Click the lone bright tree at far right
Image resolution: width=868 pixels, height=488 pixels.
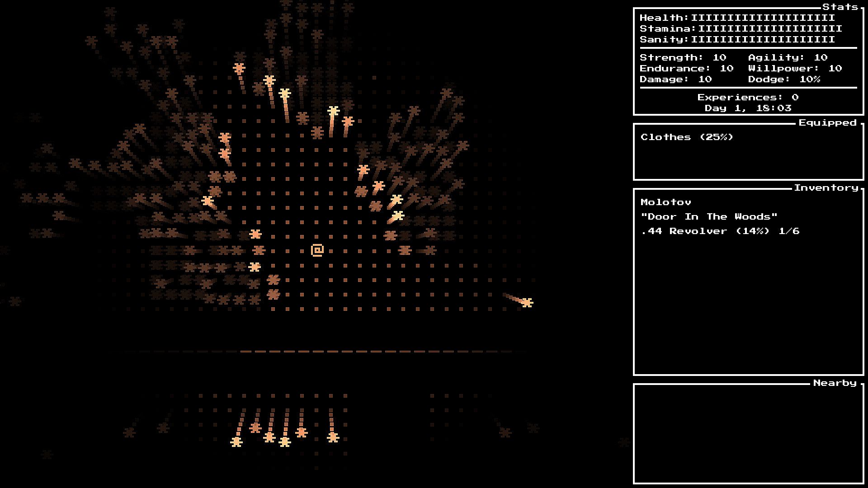pyautogui.click(x=527, y=302)
